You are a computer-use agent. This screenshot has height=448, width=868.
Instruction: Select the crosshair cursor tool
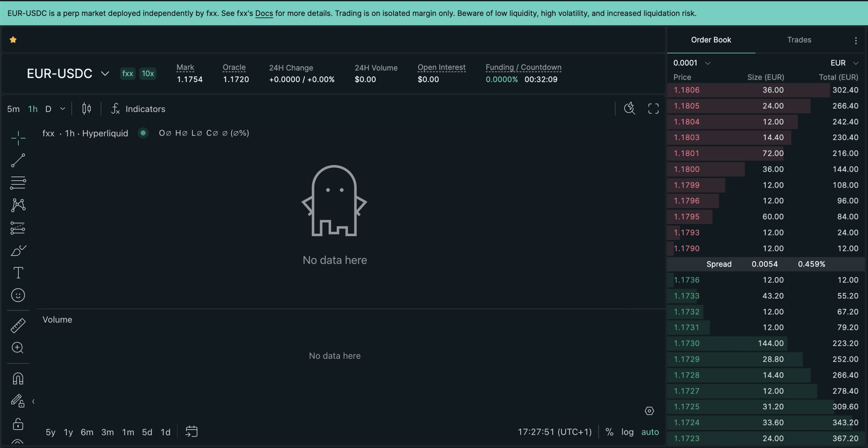pos(18,138)
